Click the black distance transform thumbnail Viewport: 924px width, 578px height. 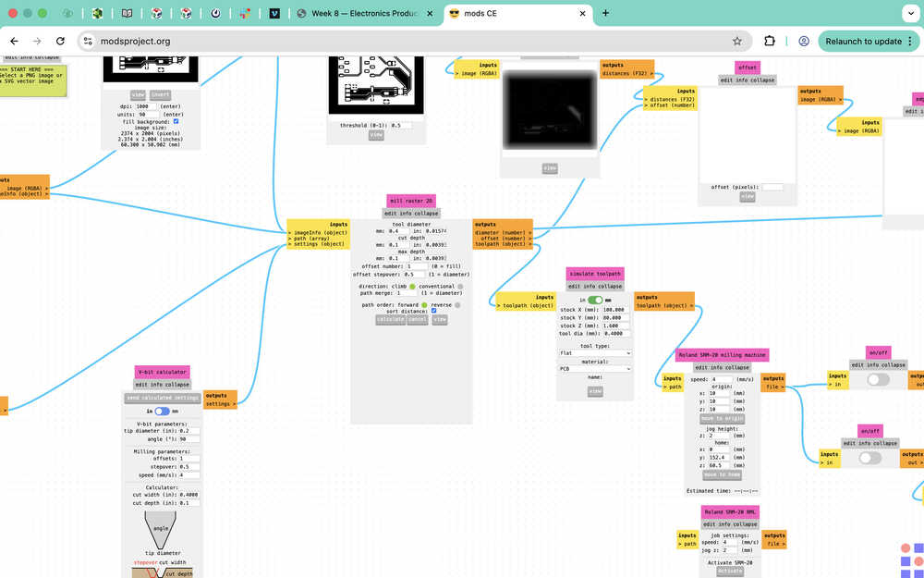(550, 110)
